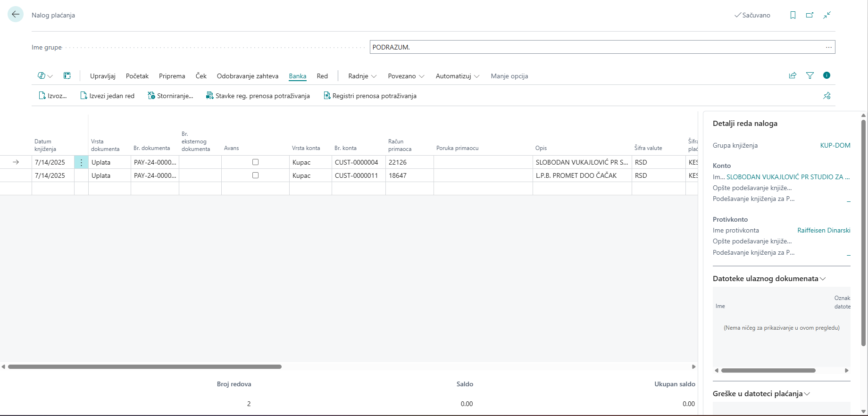Click the back arrow button
868x416 pixels.
(16, 15)
